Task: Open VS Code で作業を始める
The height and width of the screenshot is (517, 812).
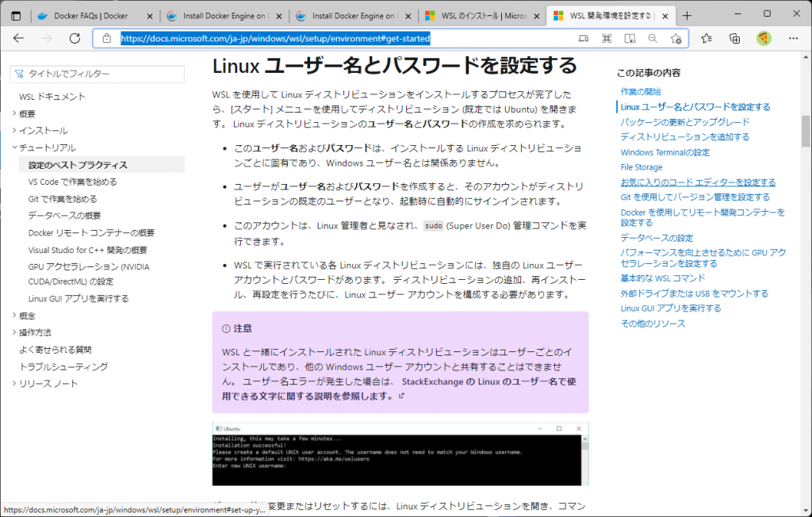Action: [72, 182]
